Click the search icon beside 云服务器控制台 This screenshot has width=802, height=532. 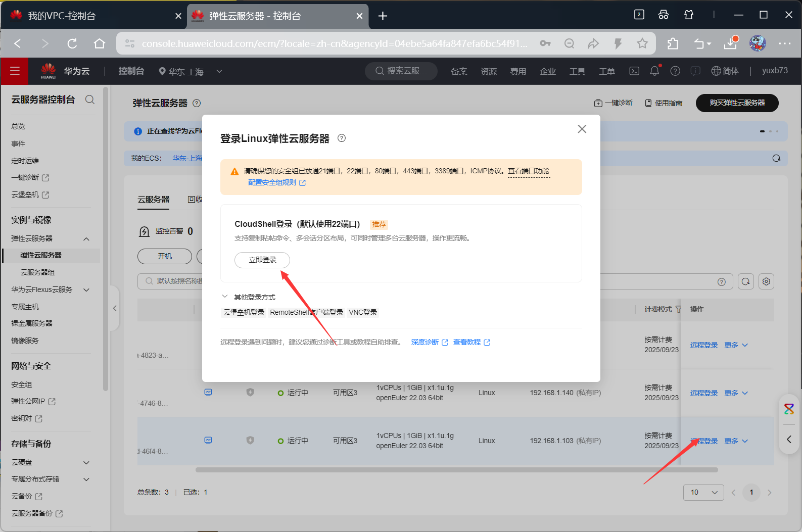tap(90, 100)
